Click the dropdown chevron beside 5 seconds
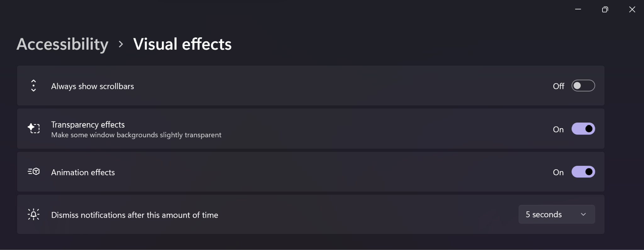 583,215
